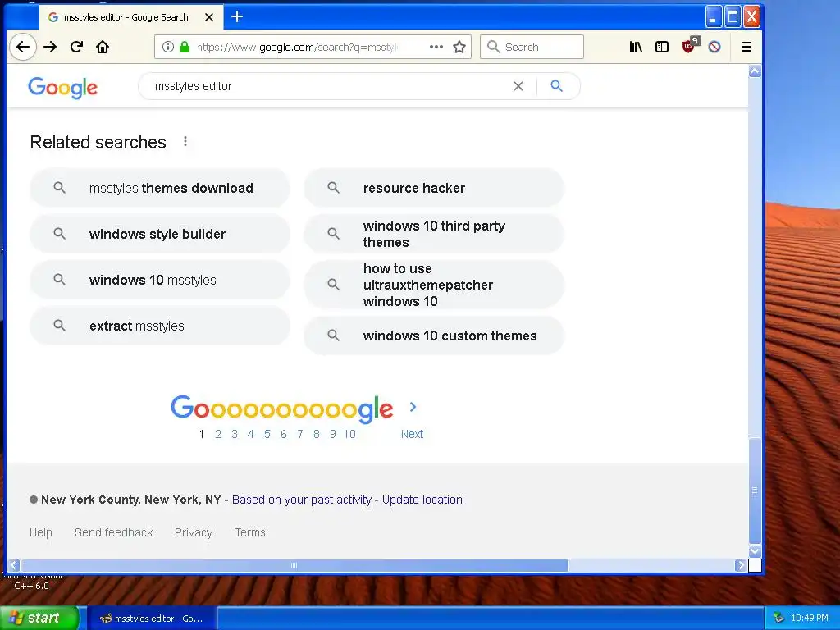Select the msstyles editor - Google Search tab
This screenshot has height=630, width=840.
(x=130, y=17)
